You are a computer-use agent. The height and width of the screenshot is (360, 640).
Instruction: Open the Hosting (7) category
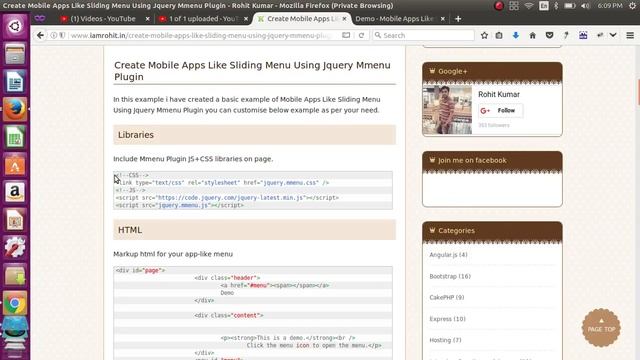[x=445, y=340]
